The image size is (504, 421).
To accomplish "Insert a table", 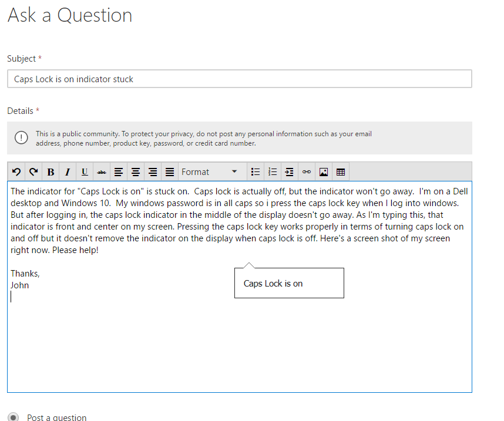I will click(341, 172).
